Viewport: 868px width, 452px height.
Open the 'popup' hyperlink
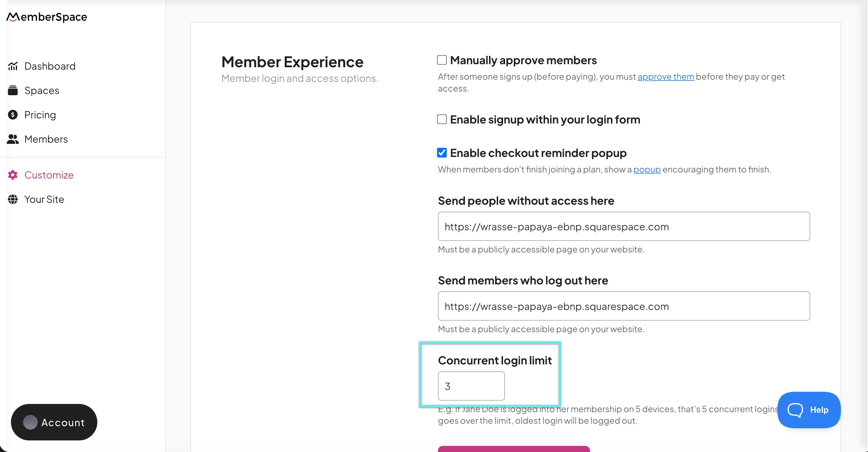click(x=647, y=169)
